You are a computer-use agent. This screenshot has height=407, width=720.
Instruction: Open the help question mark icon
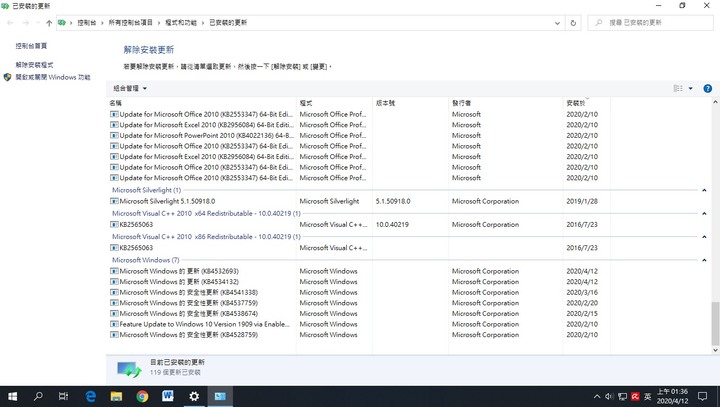click(708, 88)
